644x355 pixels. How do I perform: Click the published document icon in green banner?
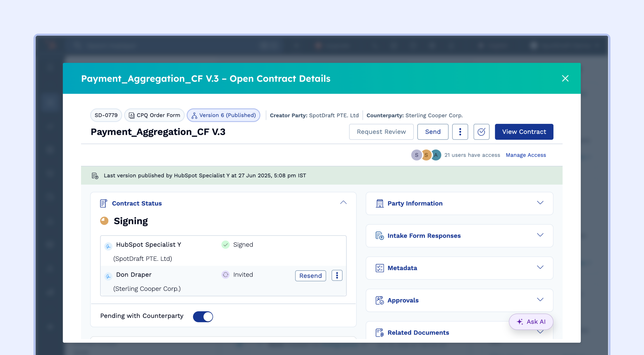click(95, 175)
